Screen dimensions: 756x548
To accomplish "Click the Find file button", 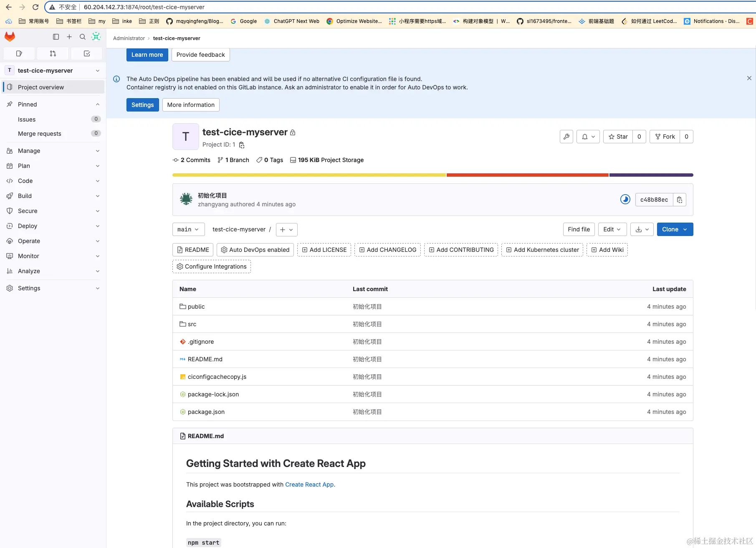I will click(579, 229).
